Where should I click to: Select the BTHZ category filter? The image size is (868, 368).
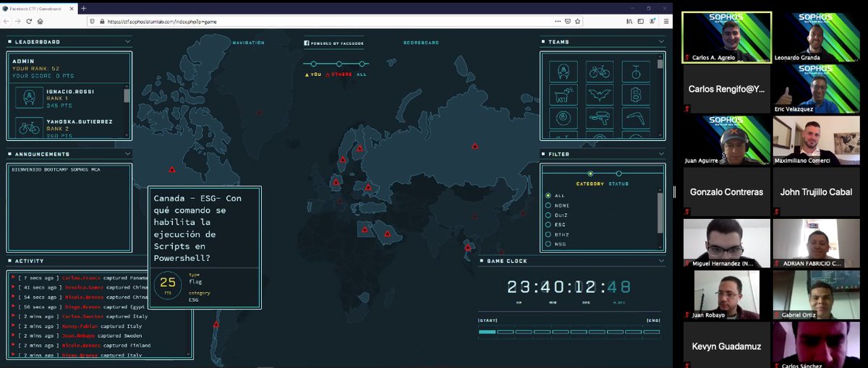[x=557, y=234]
